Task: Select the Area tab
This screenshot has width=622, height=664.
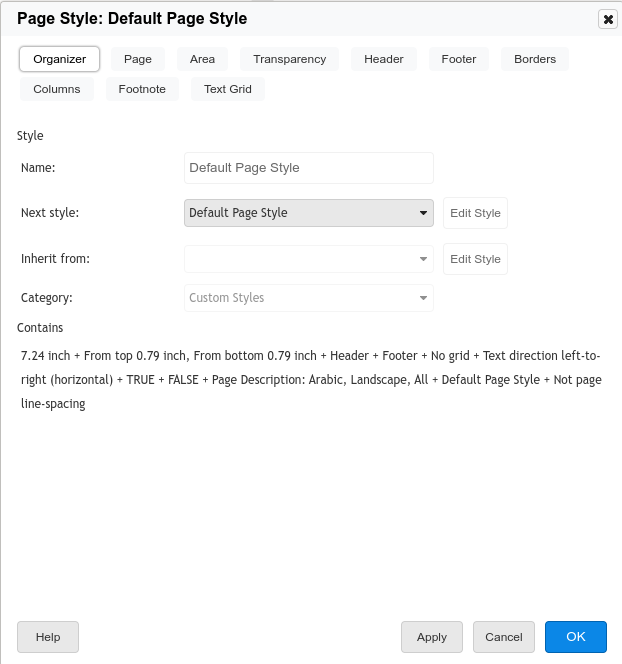Action: (202, 59)
